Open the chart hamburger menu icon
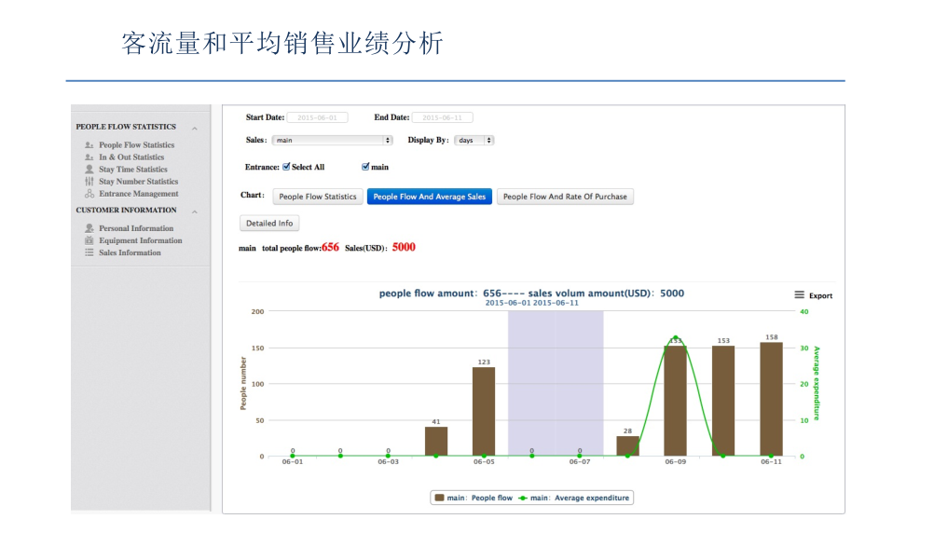This screenshot has height=560, width=934. (x=799, y=294)
